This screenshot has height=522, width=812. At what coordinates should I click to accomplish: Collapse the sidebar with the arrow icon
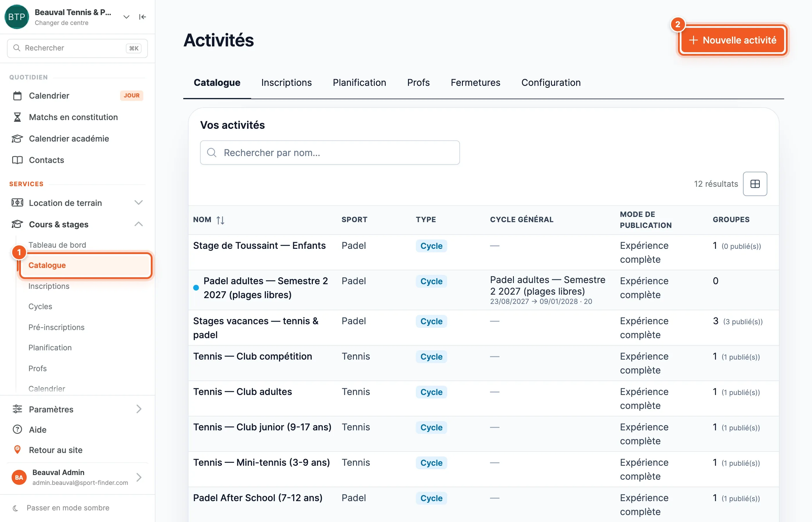(142, 17)
